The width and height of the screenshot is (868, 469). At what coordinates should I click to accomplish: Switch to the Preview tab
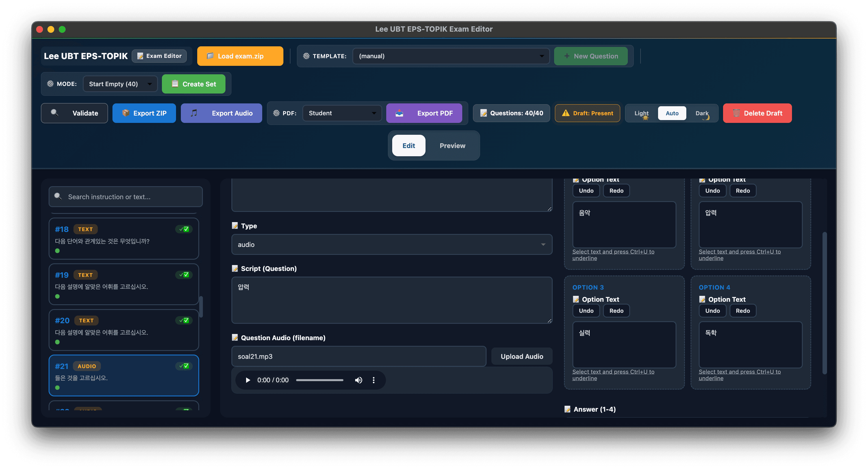click(452, 146)
